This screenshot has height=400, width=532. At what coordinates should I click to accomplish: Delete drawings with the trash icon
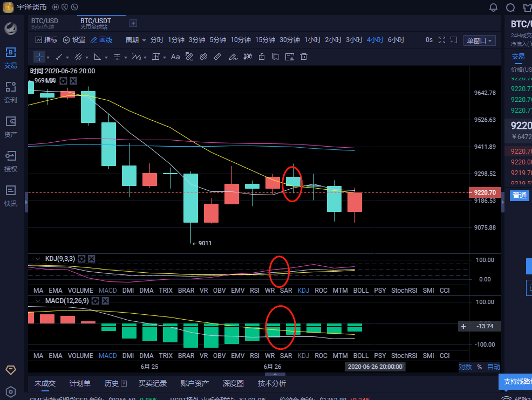(x=304, y=57)
